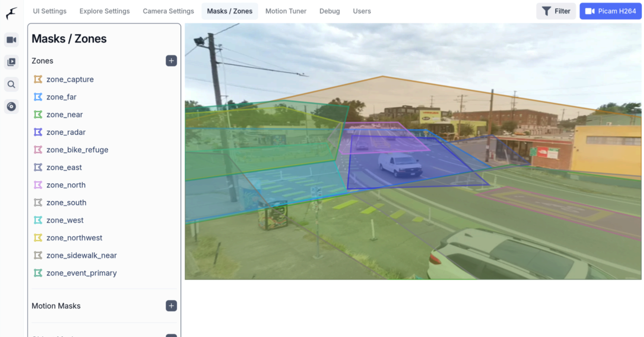Click the zone_far polygon icon

click(38, 97)
